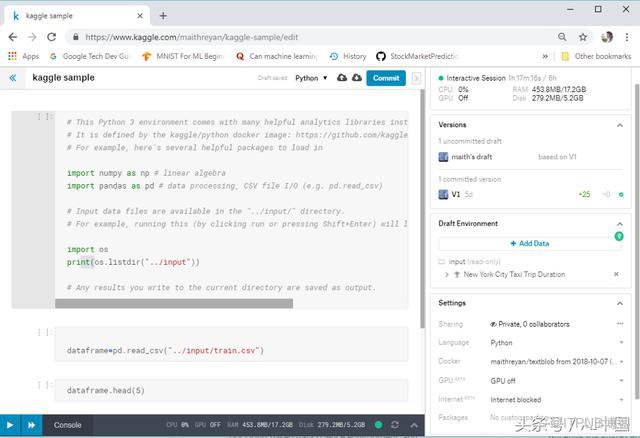Open Google Tech Dev Guide bookmark
Screen dimensions: 640x438
(x=90, y=56)
